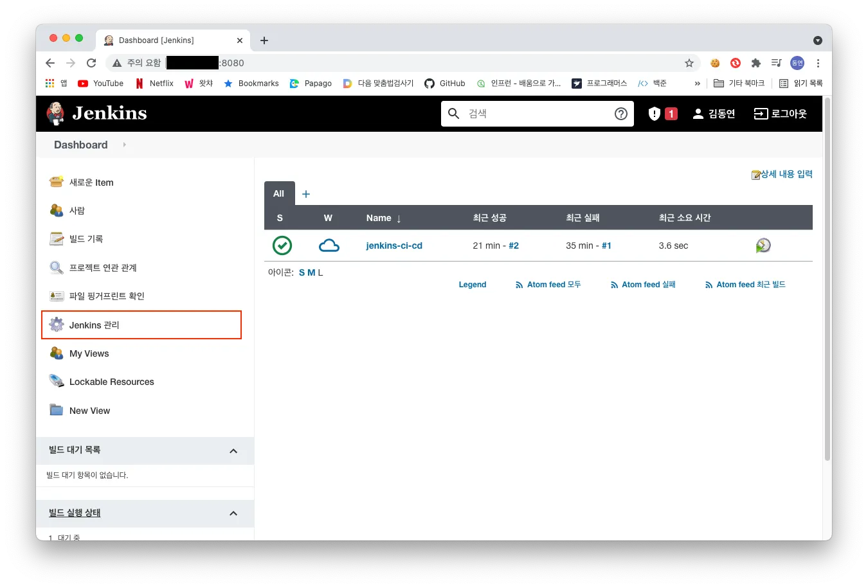
Task: Open the 읽기 목록 reading list
Action: [800, 84]
